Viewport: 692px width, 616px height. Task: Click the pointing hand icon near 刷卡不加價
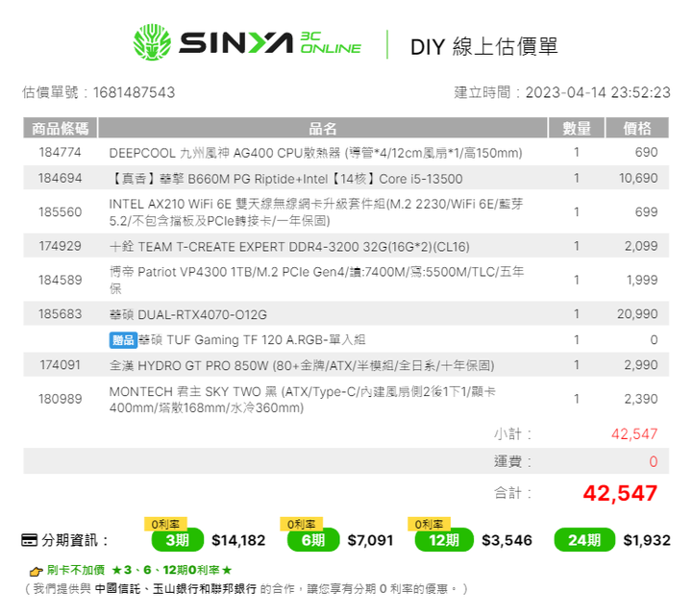(36, 572)
